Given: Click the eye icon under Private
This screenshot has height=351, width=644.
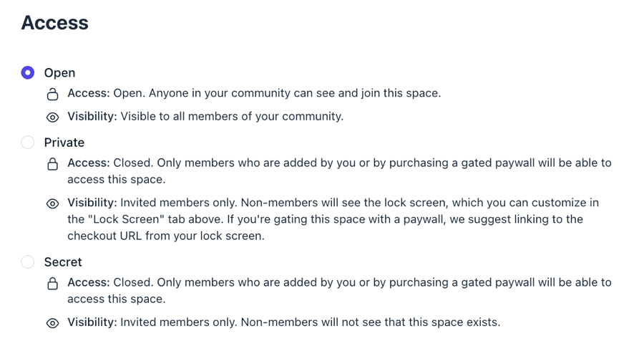Looking at the screenshot, I should pos(52,203).
